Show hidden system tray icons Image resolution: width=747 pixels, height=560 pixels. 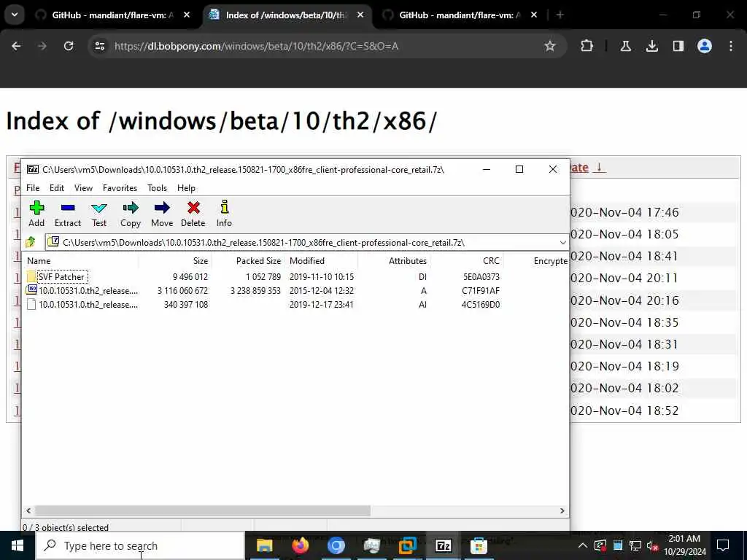point(582,545)
